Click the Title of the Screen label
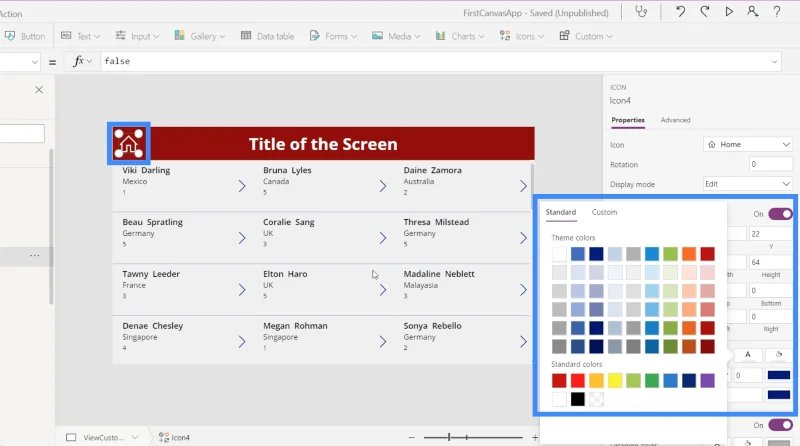Screen dimensions: 800x446 click(323, 144)
